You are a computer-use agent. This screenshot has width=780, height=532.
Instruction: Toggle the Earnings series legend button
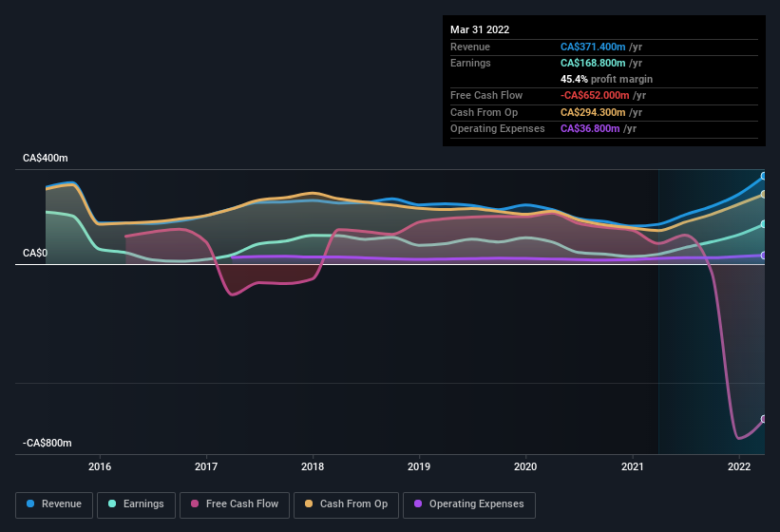coord(136,504)
